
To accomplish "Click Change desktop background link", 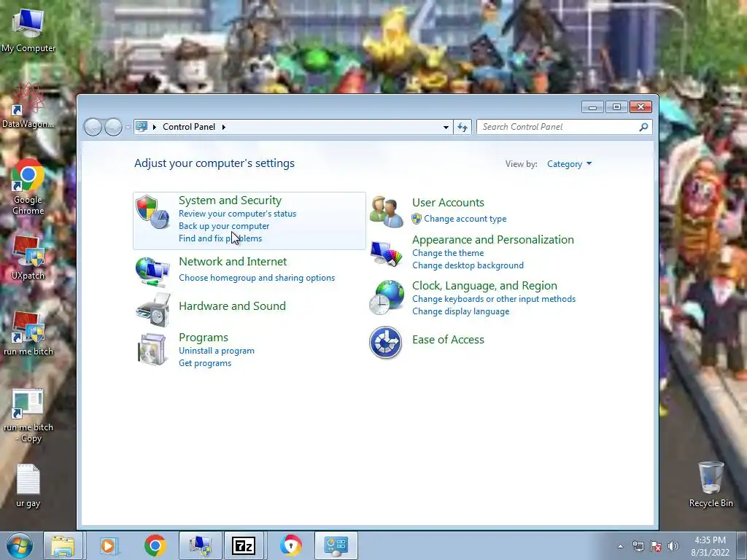I will (468, 265).
